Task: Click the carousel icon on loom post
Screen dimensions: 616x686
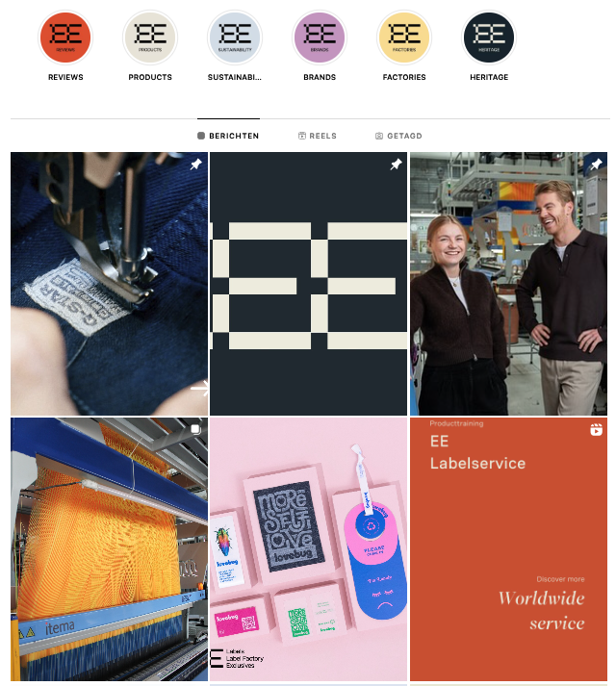Action: pos(195,430)
